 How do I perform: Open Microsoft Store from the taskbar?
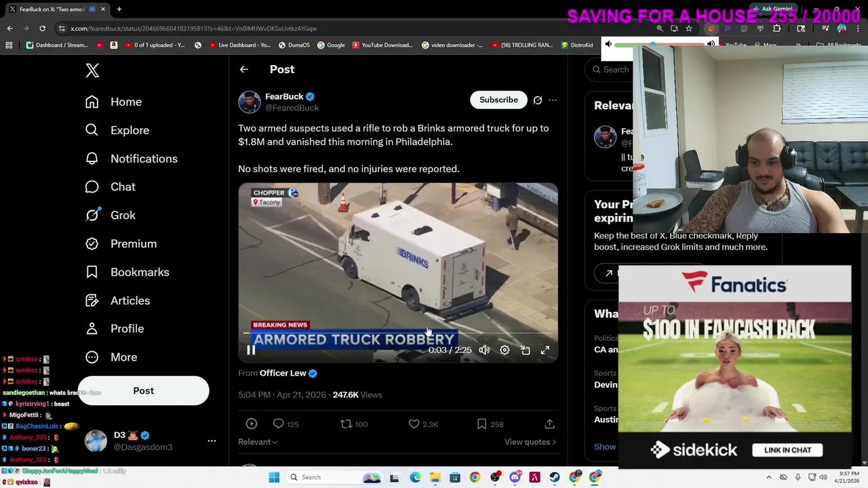click(455, 477)
